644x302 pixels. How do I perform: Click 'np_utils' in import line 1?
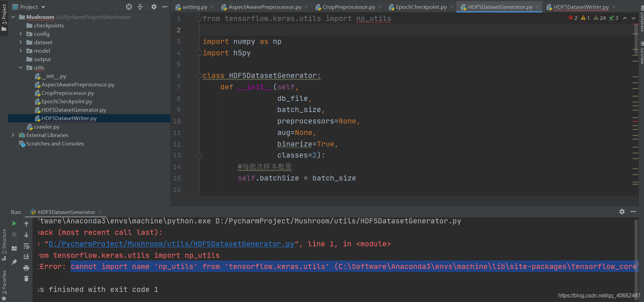(x=374, y=19)
